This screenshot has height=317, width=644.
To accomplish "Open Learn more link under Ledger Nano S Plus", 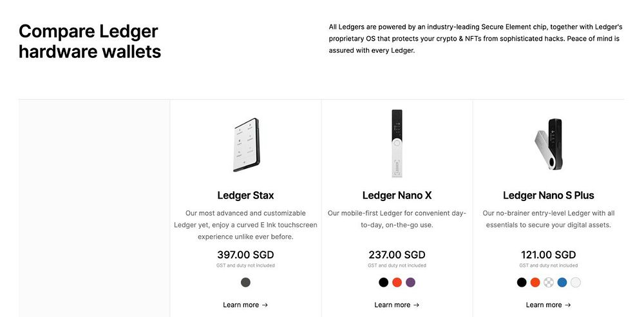I will (548, 305).
